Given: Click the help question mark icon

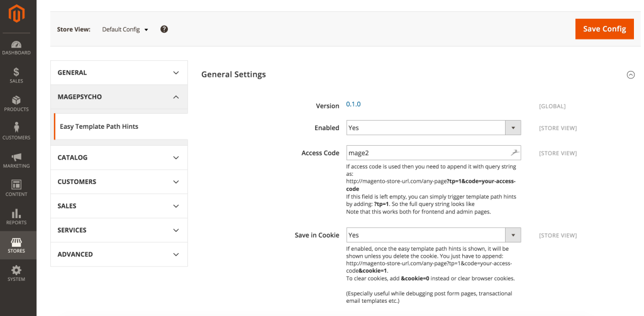Looking at the screenshot, I should click(164, 29).
